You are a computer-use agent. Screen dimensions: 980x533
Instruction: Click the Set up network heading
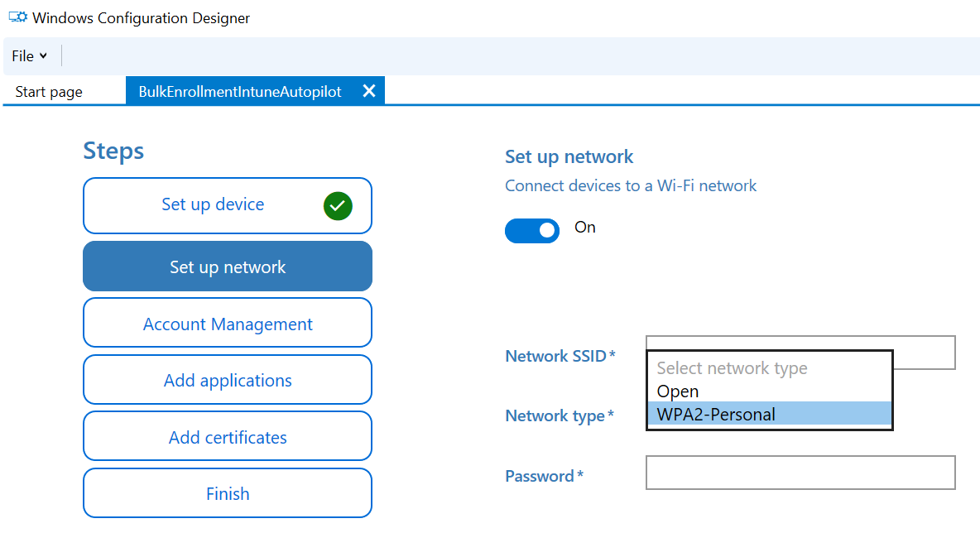coord(569,157)
